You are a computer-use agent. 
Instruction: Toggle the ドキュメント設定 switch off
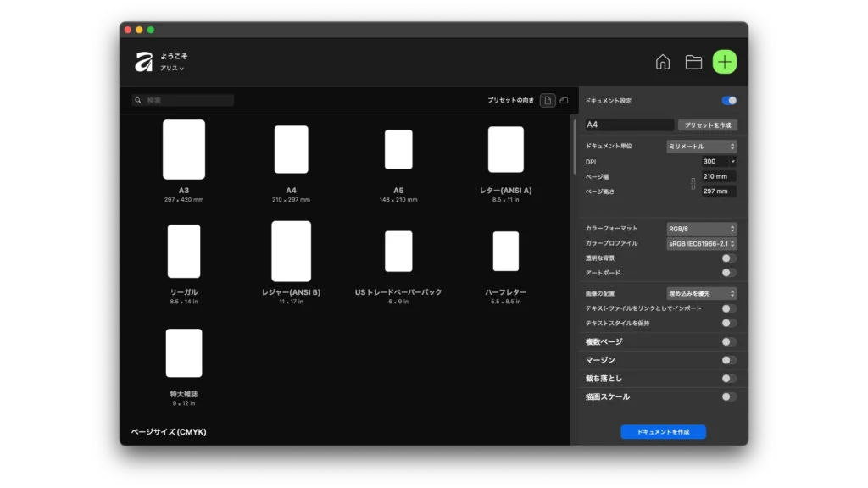(729, 101)
